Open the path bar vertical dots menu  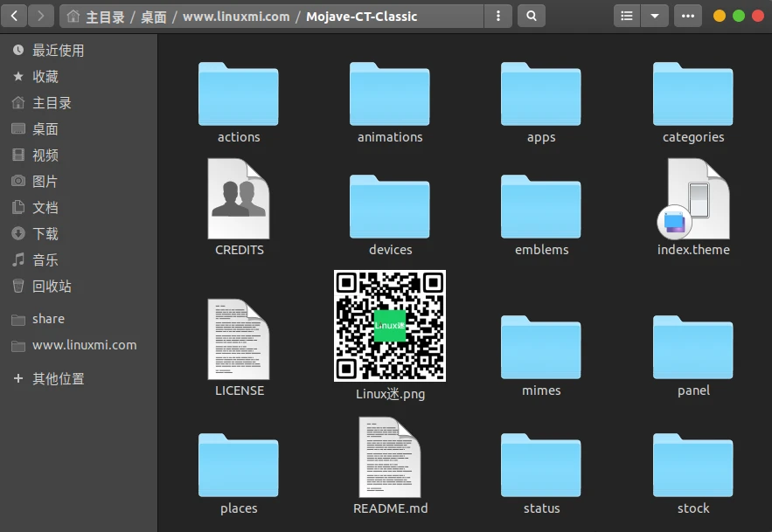point(498,17)
